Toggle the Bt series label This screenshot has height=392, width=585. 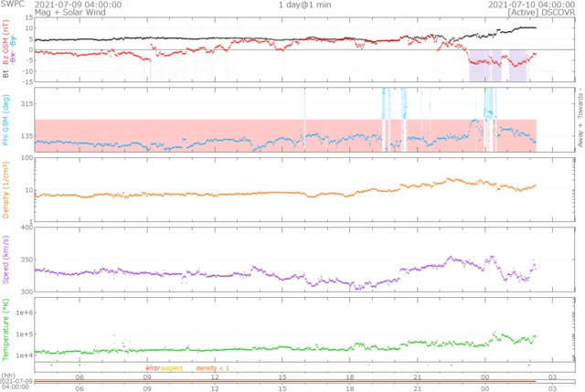5,74
